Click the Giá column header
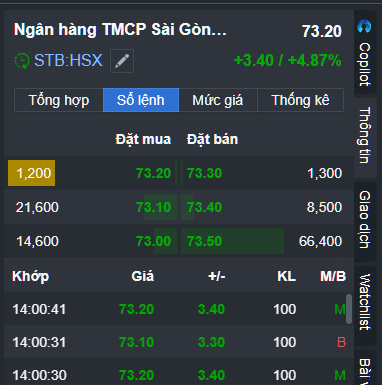This screenshot has width=382, height=385. point(143,276)
